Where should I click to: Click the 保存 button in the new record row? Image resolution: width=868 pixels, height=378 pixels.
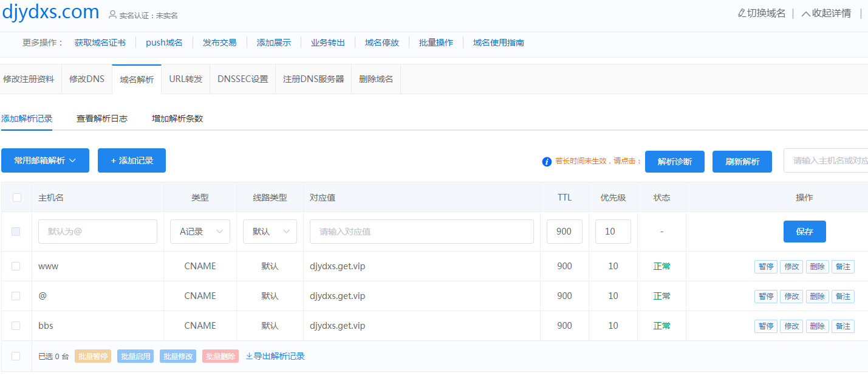804,232
